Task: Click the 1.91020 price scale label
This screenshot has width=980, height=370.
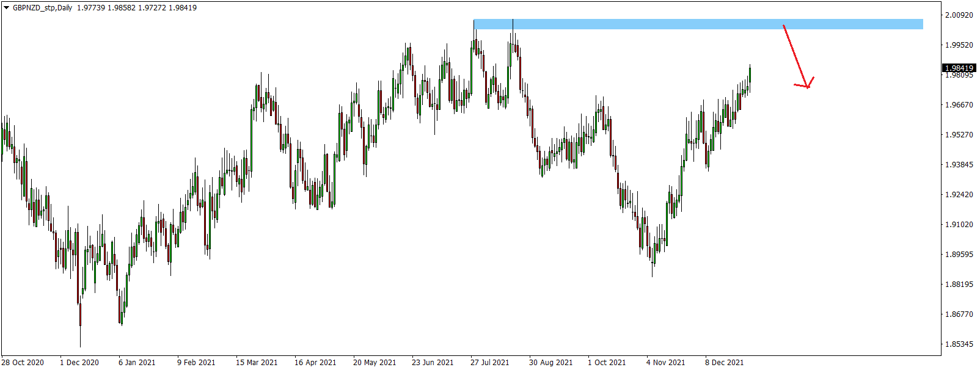Action: [959, 225]
